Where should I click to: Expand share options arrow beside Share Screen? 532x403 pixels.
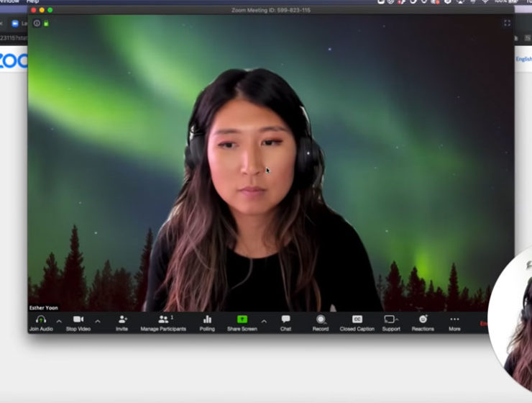pos(264,321)
